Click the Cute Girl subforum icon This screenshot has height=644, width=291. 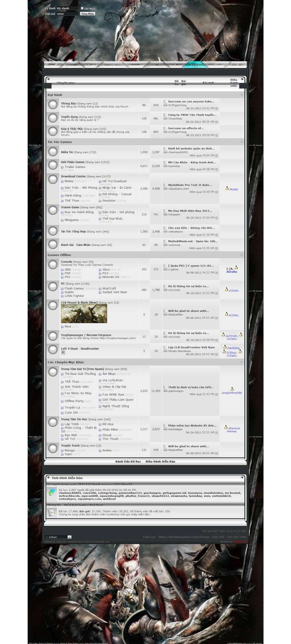tap(62, 413)
